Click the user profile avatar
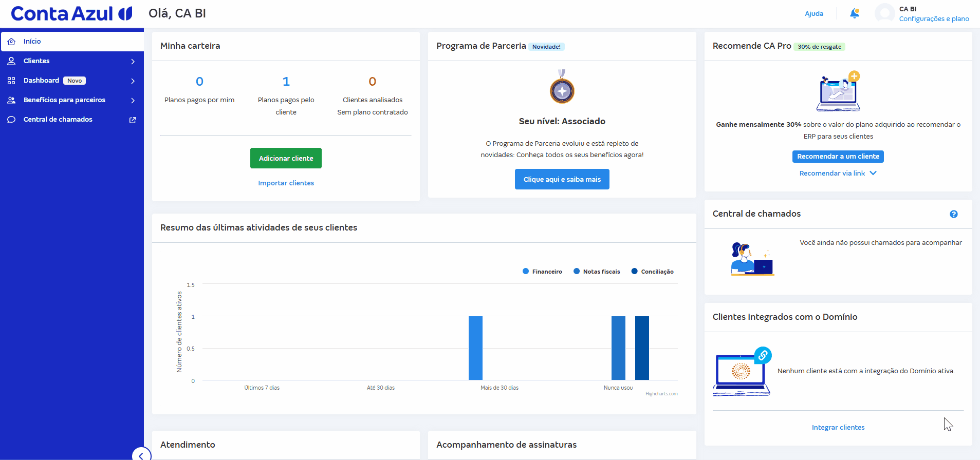Screen dimensions: 980x460 885,13
